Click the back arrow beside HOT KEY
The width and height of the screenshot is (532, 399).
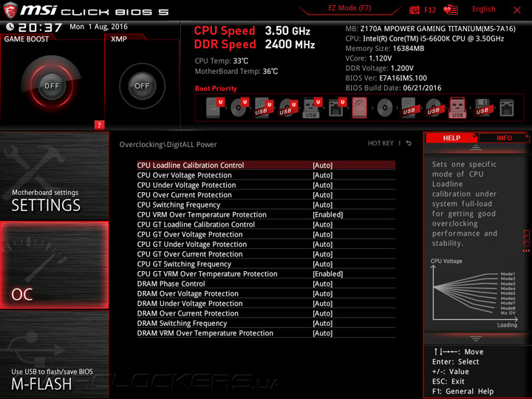[x=409, y=143]
